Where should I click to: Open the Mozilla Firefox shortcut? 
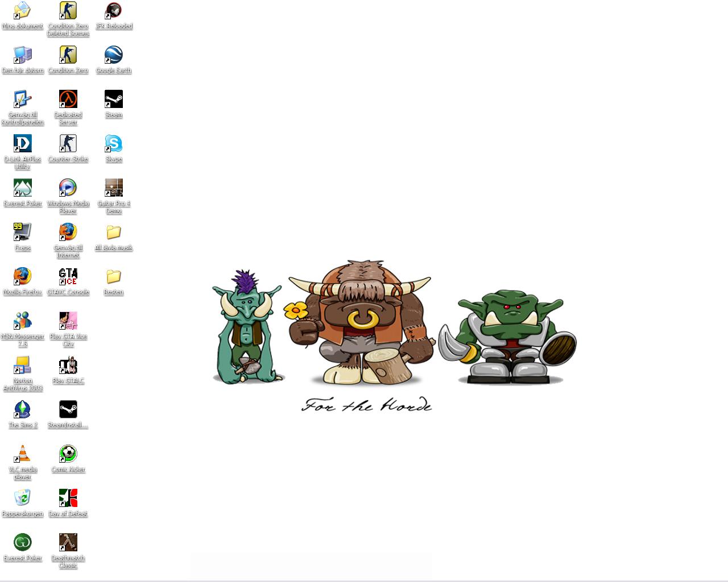23,276
